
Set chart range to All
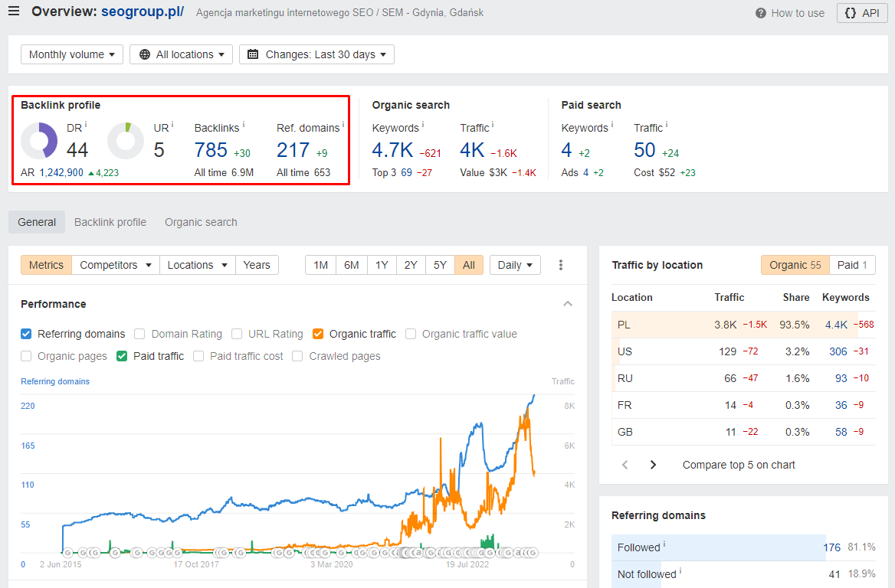469,265
